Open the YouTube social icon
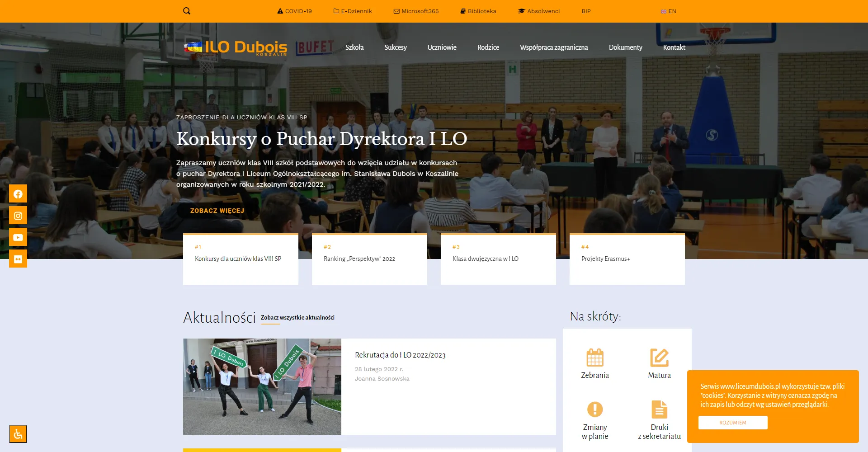868x452 pixels. [x=18, y=237]
